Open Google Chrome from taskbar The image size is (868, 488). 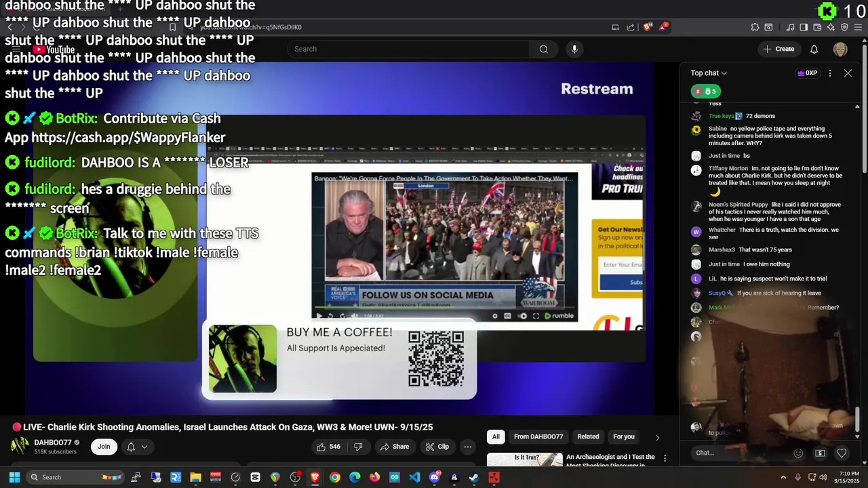[335, 477]
